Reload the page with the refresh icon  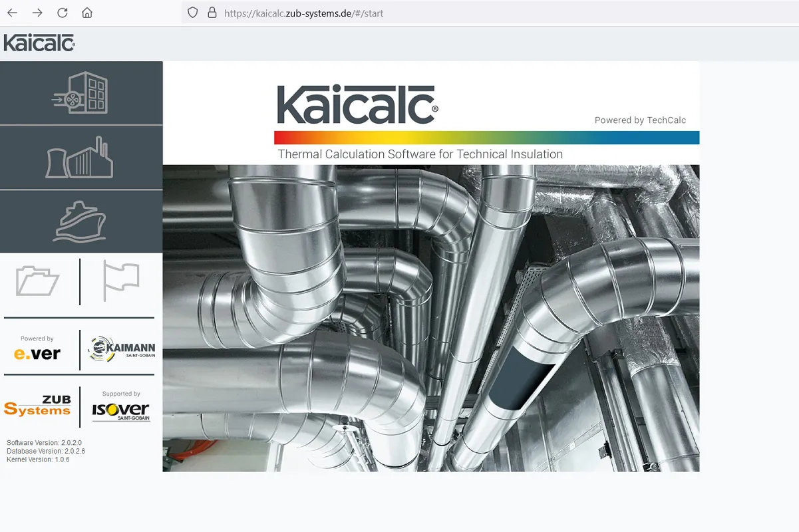(x=61, y=12)
